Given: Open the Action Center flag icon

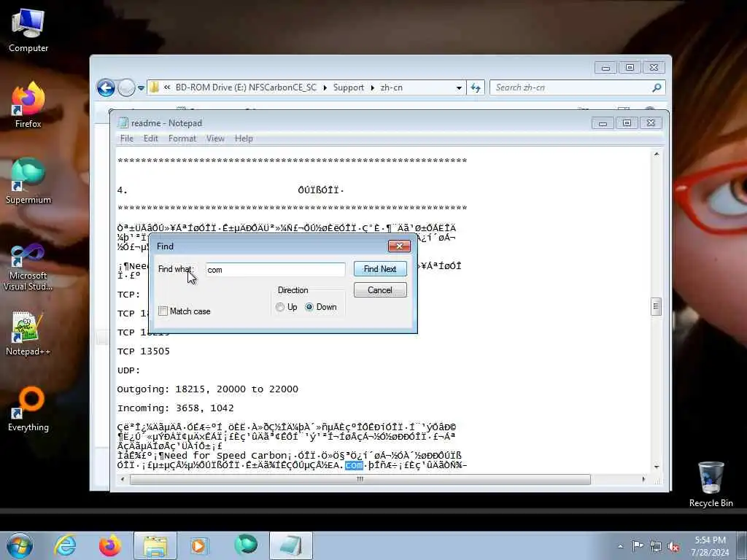Looking at the screenshot, I should pyautogui.click(x=638, y=546).
